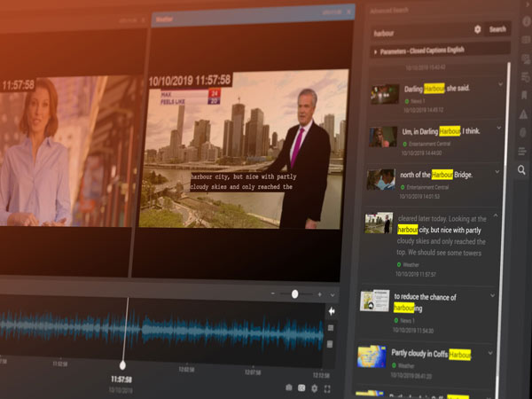The image size is (532, 399).
Task: Select result text "north of the Harbour Bridge."
Action: point(436,175)
